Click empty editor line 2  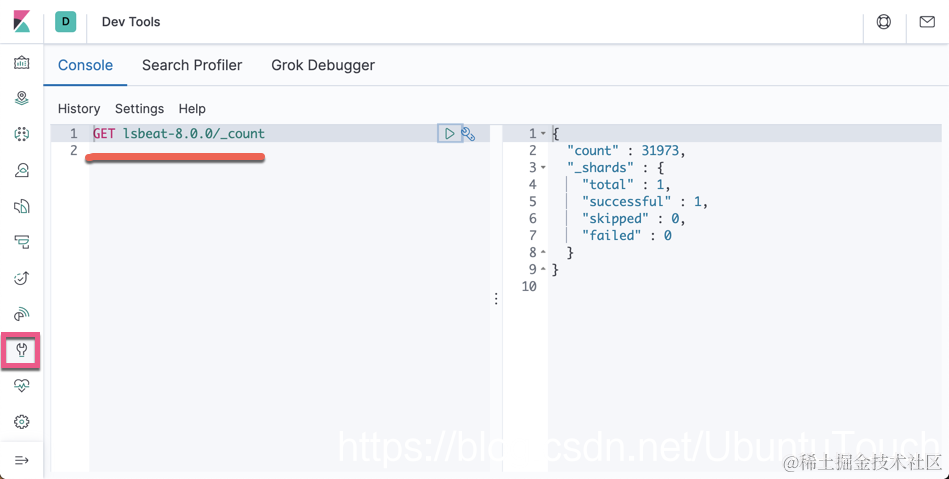289,150
